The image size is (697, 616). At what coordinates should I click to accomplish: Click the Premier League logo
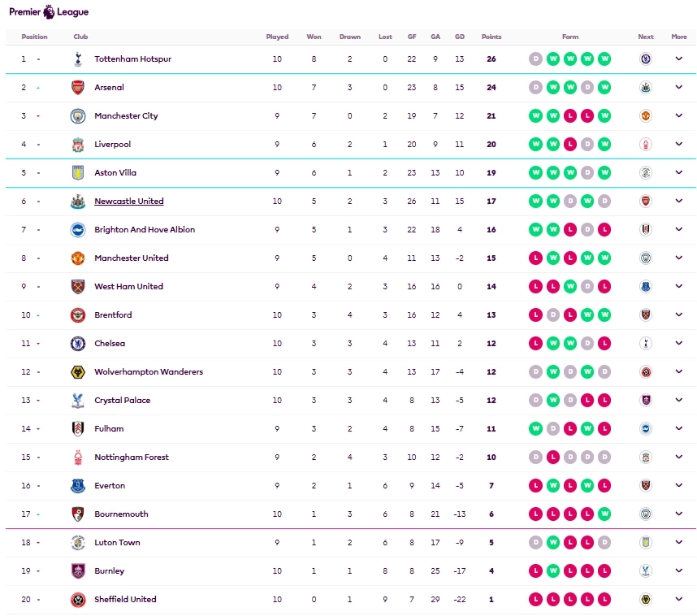pyautogui.click(x=49, y=12)
